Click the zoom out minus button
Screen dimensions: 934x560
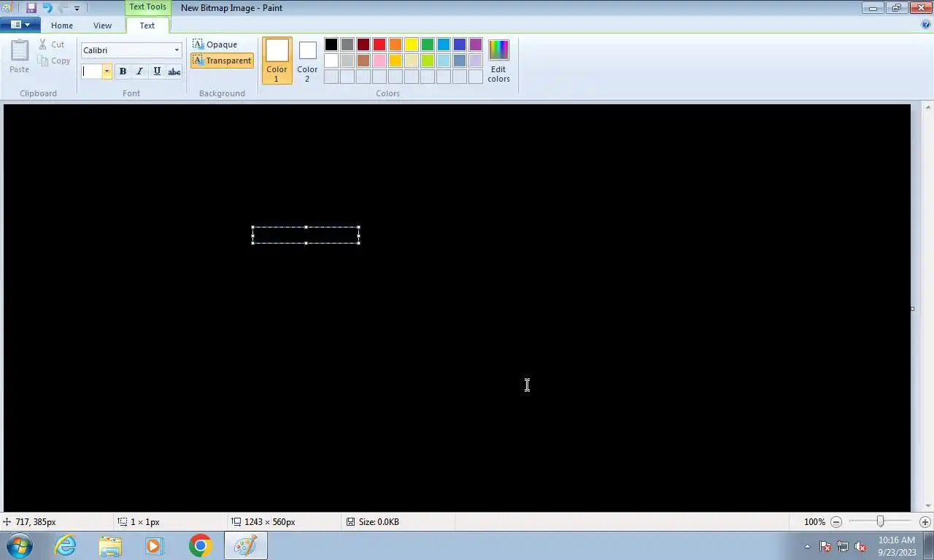[x=837, y=522]
